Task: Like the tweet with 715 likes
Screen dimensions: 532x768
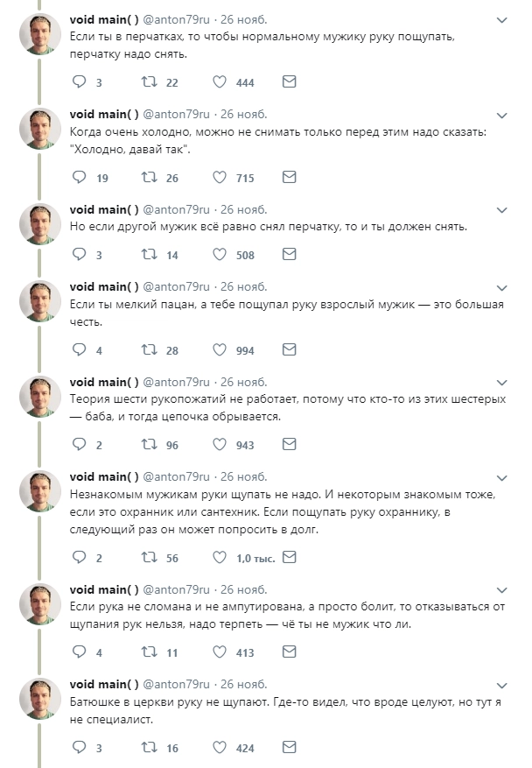Action: 220,178
